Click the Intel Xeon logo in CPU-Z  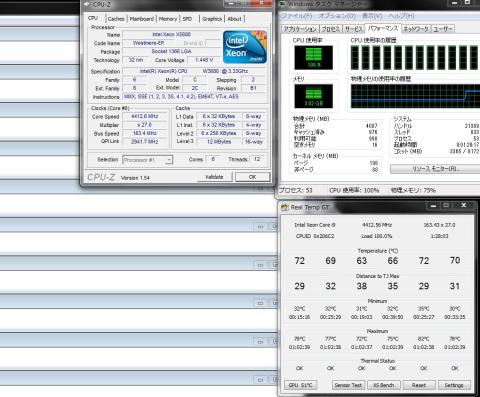coord(245,47)
